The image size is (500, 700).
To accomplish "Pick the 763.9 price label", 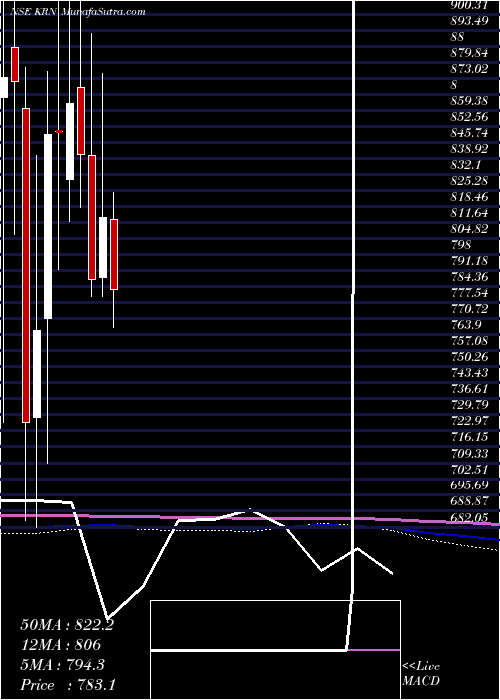I will 466,325.
